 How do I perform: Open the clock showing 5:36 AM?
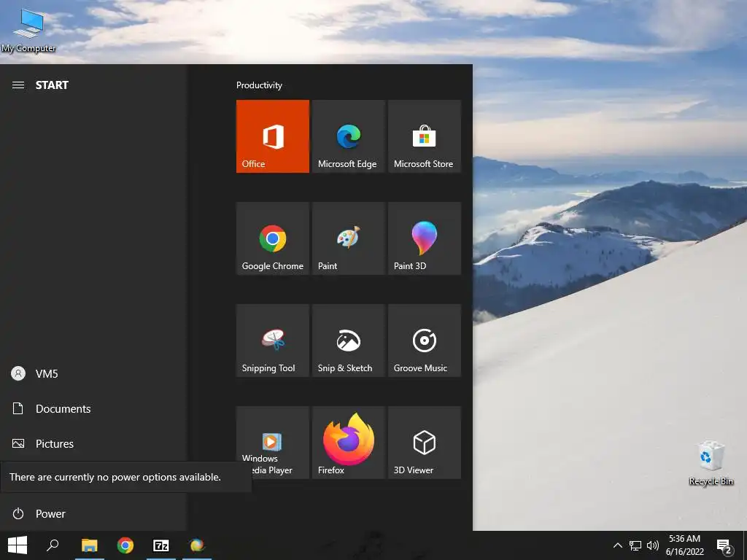684,545
